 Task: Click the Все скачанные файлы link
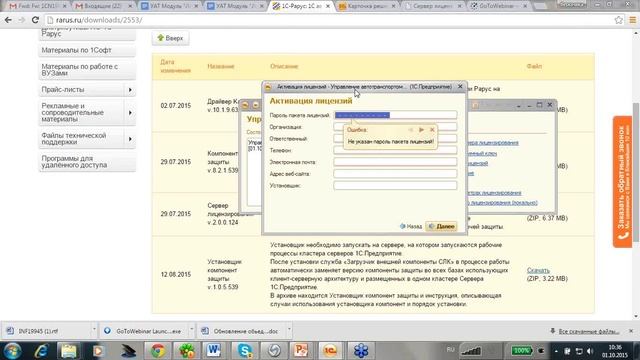(589, 331)
